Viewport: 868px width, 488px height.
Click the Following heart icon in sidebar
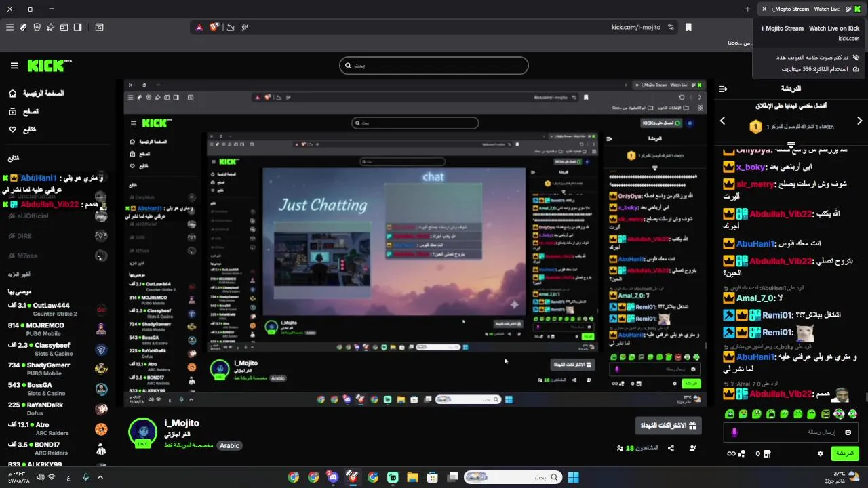[x=12, y=129]
